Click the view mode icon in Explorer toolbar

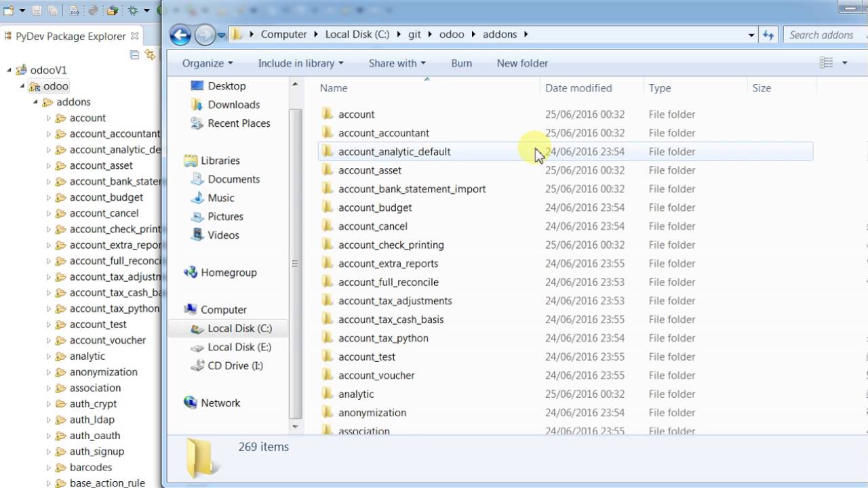point(826,63)
